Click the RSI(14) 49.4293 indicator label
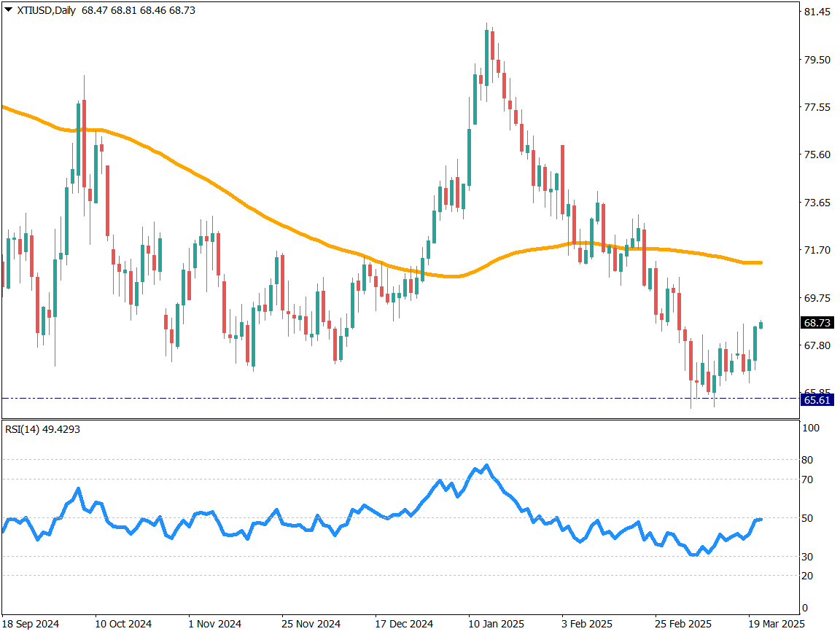Image resolution: width=840 pixels, height=634 pixels. (x=42, y=429)
